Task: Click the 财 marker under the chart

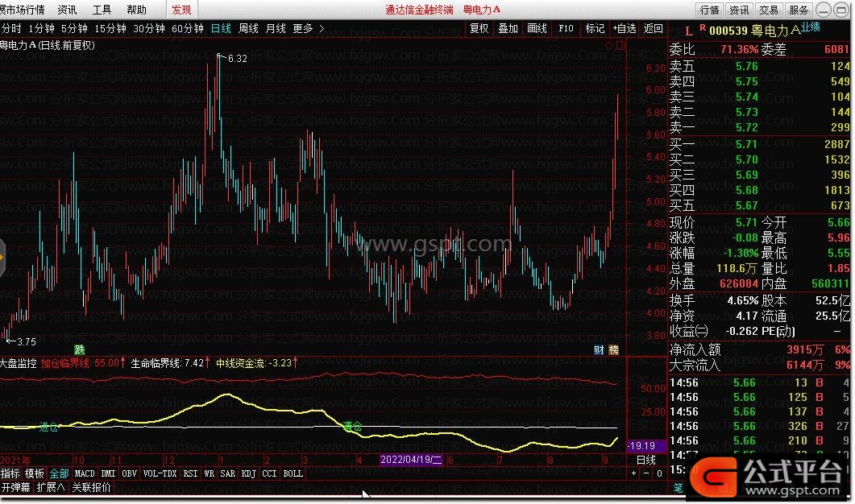Action: pos(599,349)
